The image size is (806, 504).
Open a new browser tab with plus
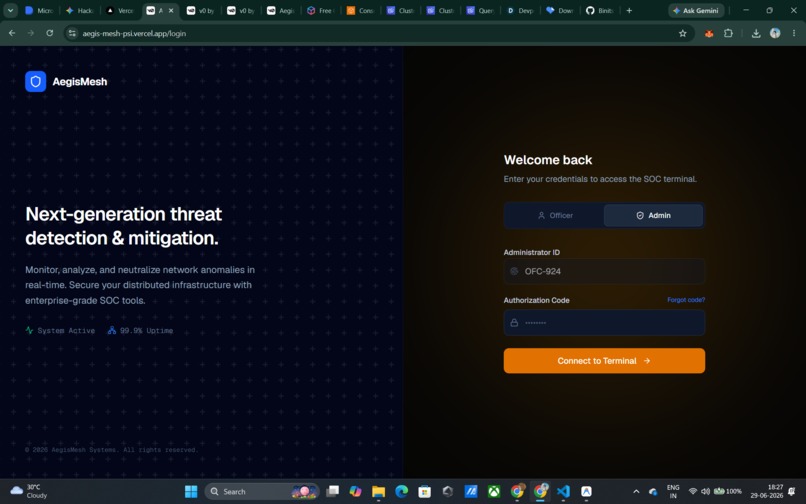tap(629, 10)
